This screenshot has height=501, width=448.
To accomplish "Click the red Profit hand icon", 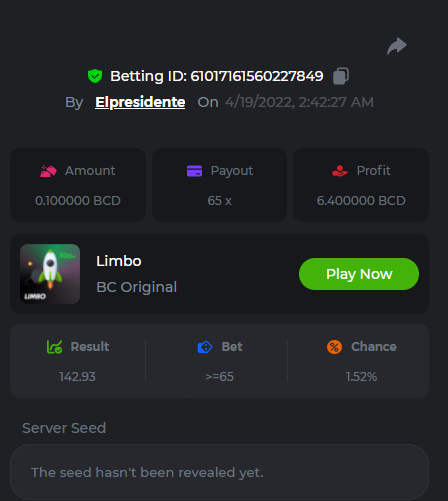I will click(340, 171).
